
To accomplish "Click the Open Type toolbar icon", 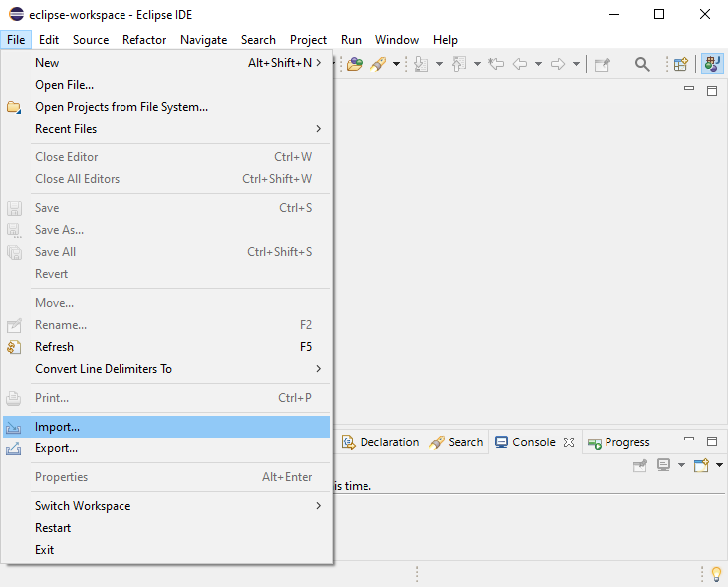I will click(355, 65).
